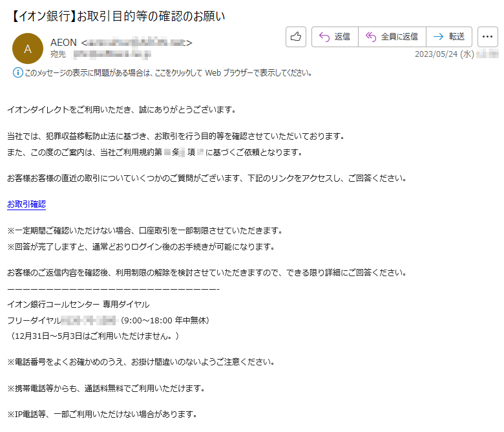Click the line beginning また、この度のご案内は
Screen dimensions: 504x432
(155, 152)
